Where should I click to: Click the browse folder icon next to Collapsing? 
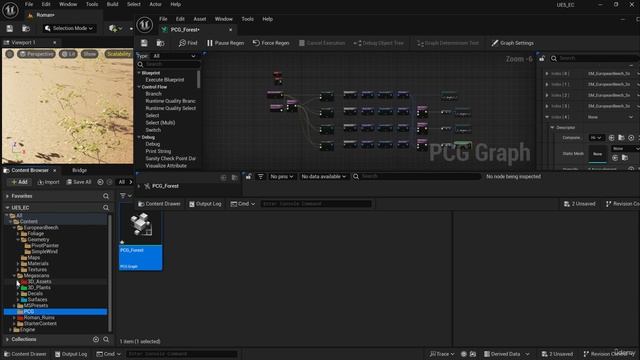(x=621, y=138)
